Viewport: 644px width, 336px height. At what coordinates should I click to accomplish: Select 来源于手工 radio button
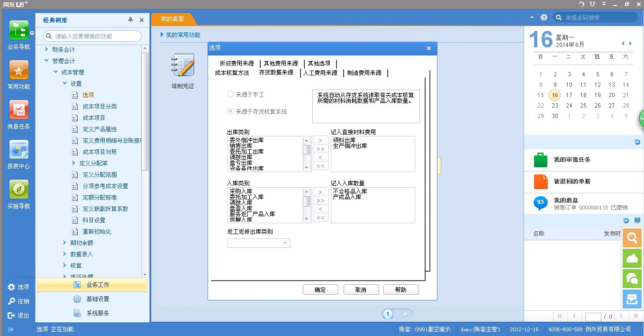[x=230, y=94]
